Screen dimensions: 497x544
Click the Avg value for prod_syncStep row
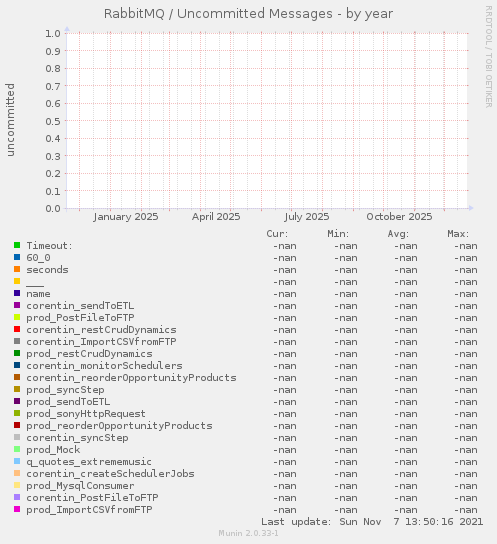point(406,390)
